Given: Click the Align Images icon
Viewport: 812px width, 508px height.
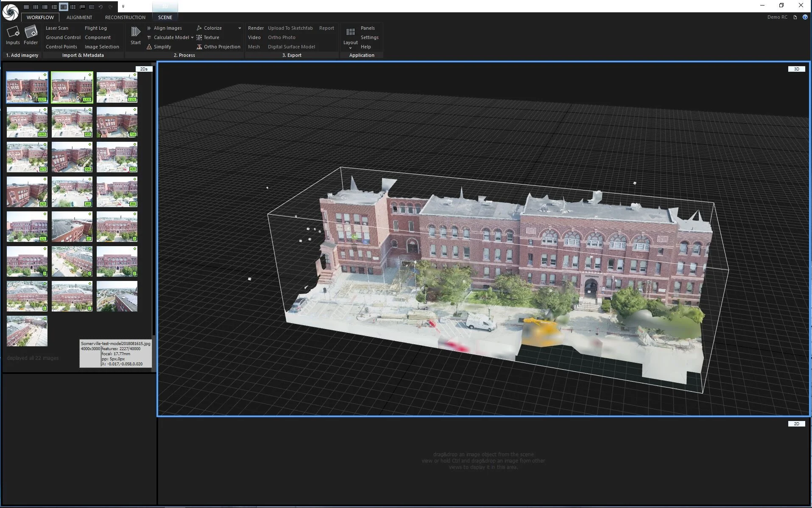Looking at the screenshot, I should 149,28.
